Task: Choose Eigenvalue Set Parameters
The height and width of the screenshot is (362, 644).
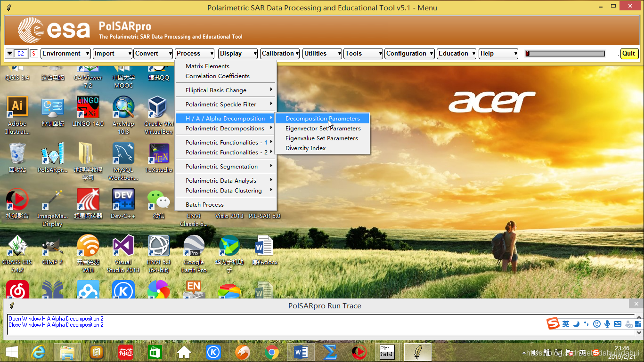Action: (322, 138)
